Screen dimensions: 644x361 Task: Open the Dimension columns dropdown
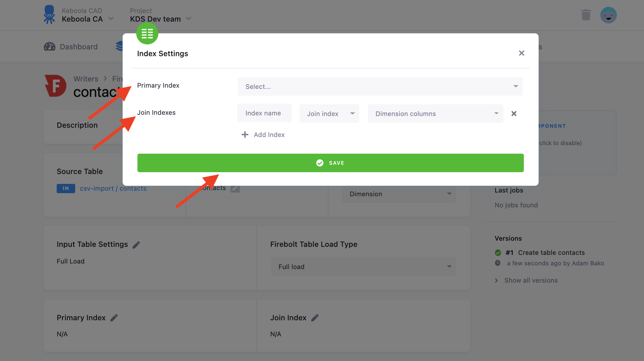click(435, 114)
